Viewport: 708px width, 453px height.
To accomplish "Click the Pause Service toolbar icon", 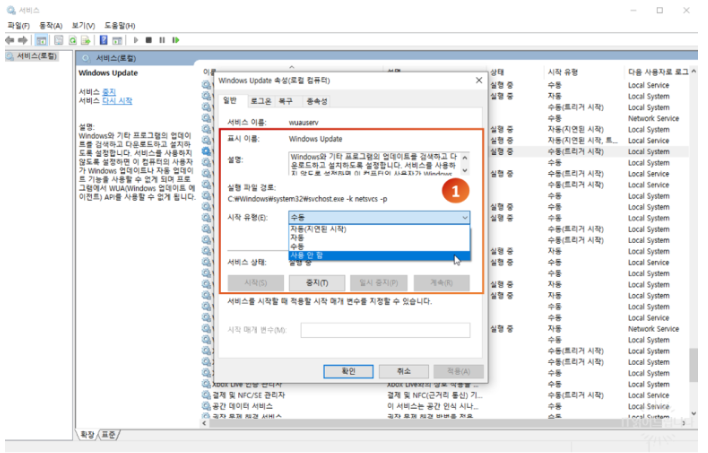I will tap(162, 40).
